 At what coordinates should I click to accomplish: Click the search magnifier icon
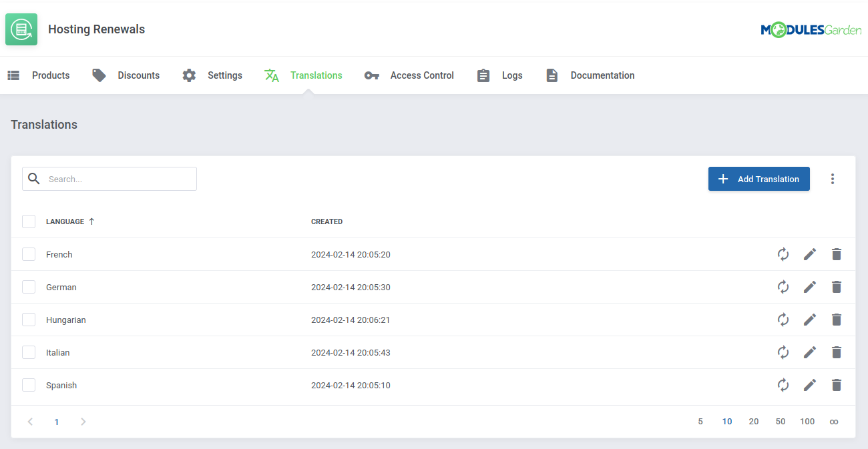[x=34, y=179]
